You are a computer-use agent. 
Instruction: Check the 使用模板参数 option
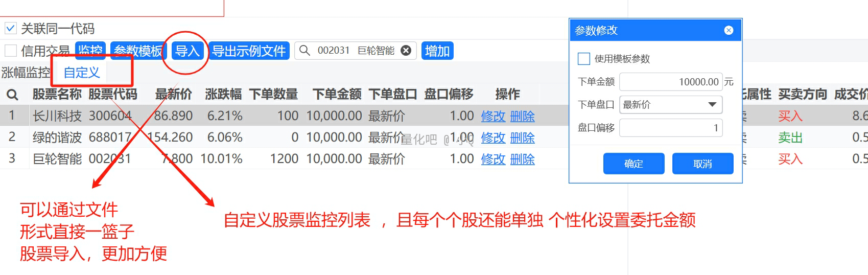[x=584, y=59]
